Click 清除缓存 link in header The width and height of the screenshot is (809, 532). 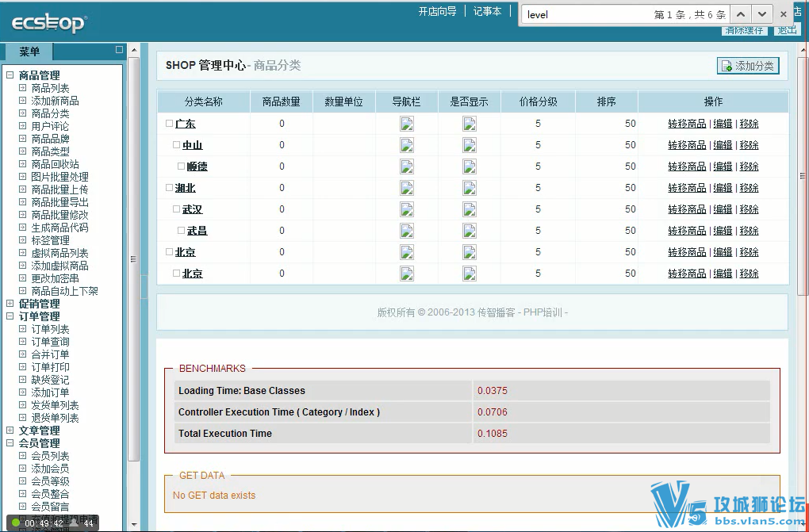tap(743, 30)
